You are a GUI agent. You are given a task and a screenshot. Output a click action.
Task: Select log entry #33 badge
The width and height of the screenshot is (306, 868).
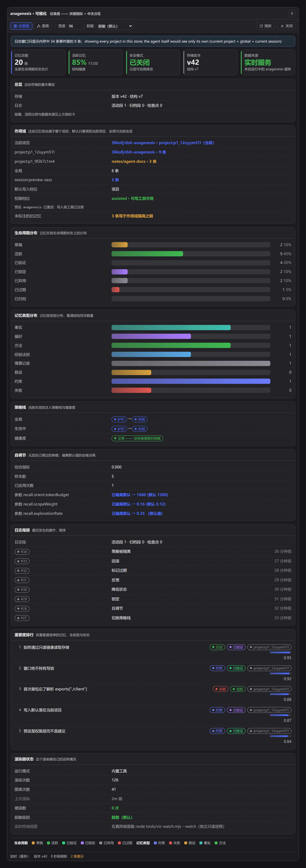coord(22,561)
